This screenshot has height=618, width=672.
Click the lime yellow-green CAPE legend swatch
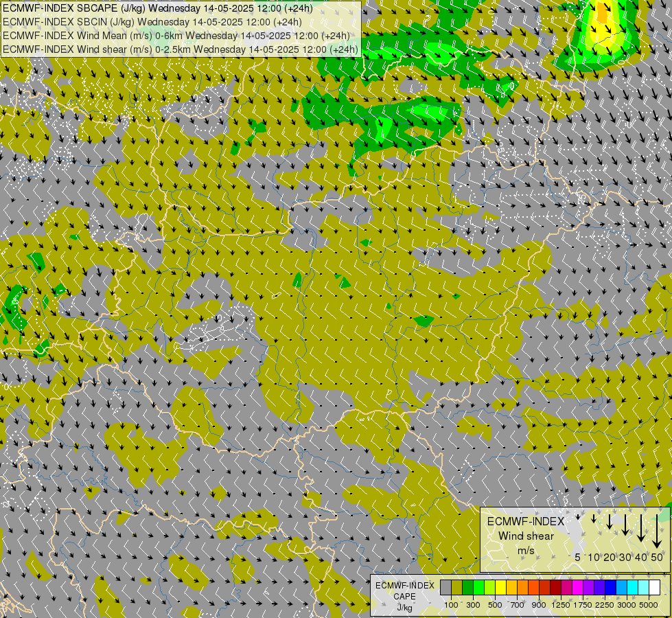click(x=490, y=587)
